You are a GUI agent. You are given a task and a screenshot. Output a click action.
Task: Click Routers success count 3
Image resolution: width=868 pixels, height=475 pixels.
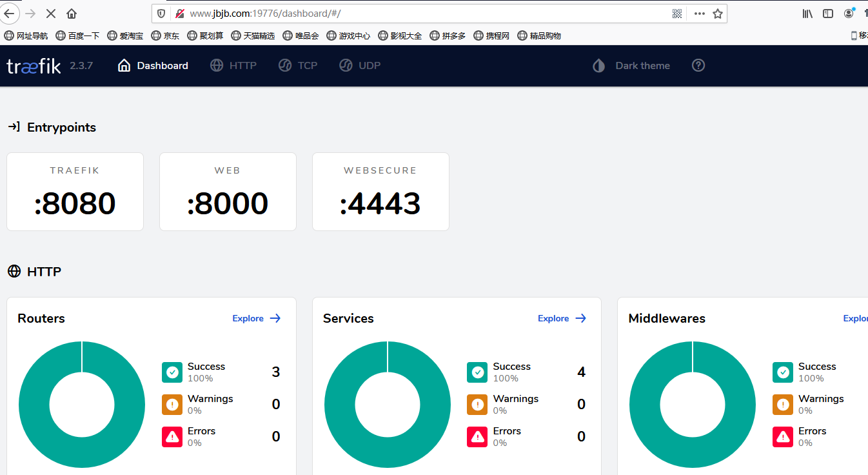pyautogui.click(x=276, y=372)
